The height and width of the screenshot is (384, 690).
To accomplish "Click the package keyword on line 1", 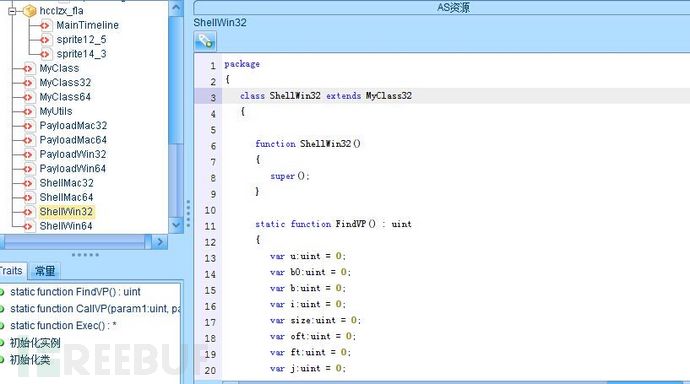I will pyautogui.click(x=242, y=64).
